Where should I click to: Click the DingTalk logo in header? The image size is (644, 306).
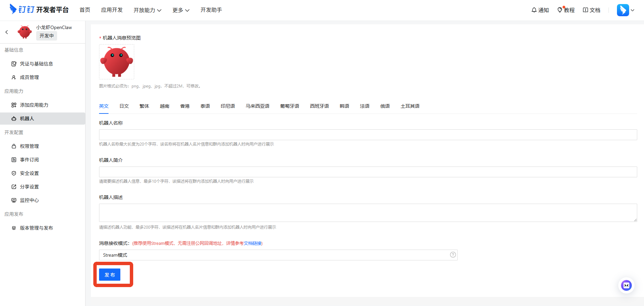click(x=39, y=9)
